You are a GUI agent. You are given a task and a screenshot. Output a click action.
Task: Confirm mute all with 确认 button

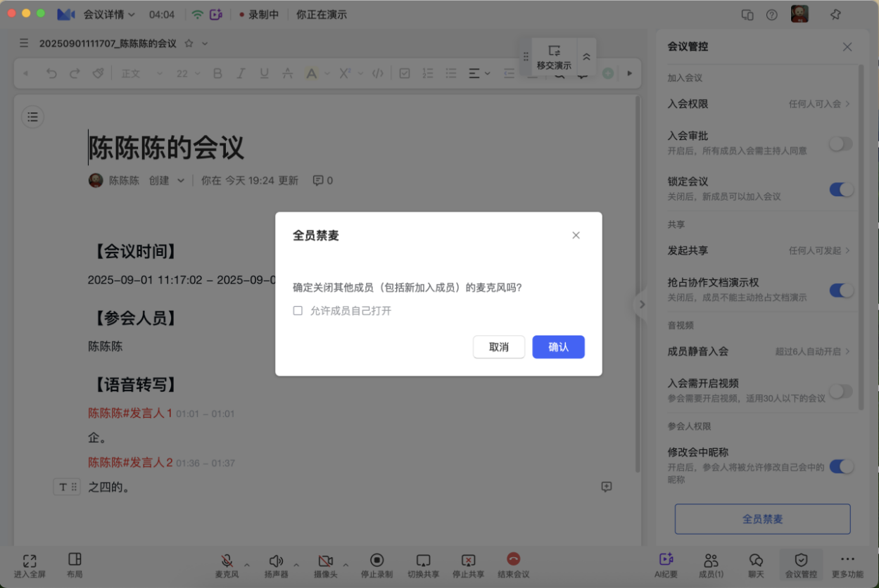(x=558, y=347)
